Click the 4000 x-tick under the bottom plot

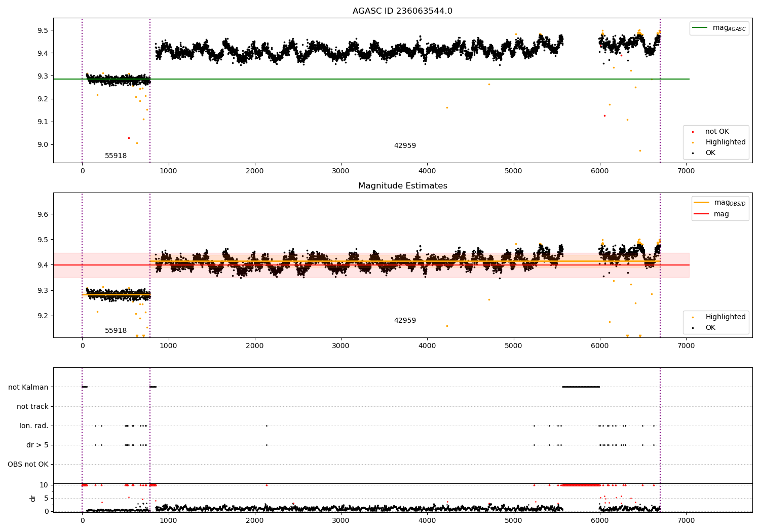coord(427,520)
